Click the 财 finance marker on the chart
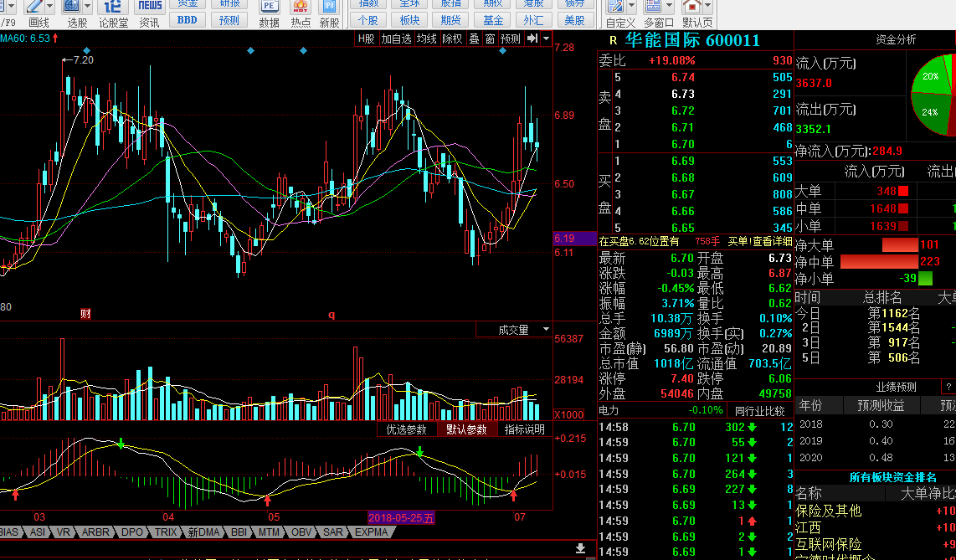Screen dimensions: 956x560 86,314
